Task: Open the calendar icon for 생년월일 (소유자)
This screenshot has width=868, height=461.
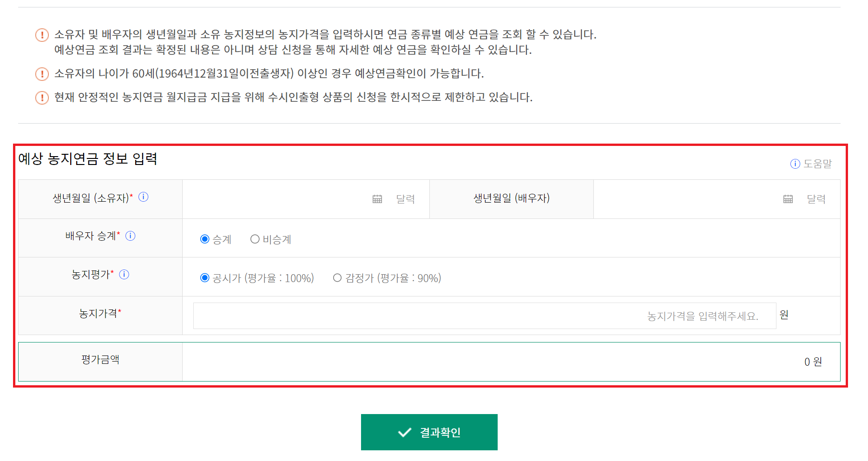Action: pos(377,199)
